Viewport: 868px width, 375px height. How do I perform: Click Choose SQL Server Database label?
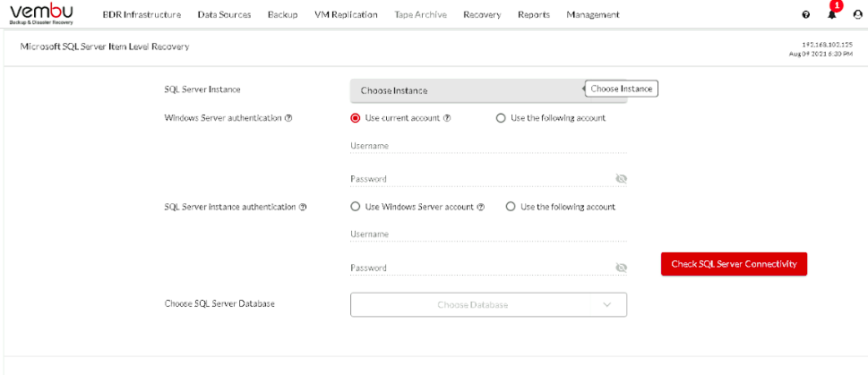pos(219,303)
